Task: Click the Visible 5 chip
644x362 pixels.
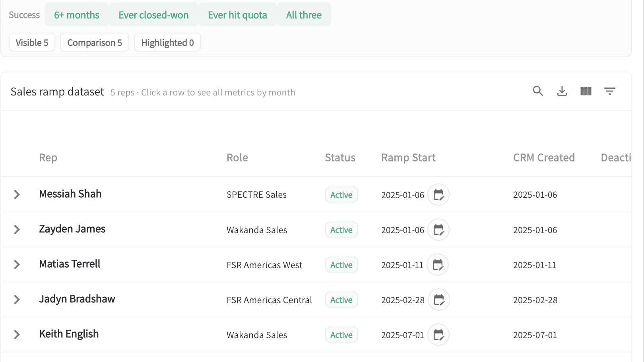Action: pyautogui.click(x=32, y=42)
